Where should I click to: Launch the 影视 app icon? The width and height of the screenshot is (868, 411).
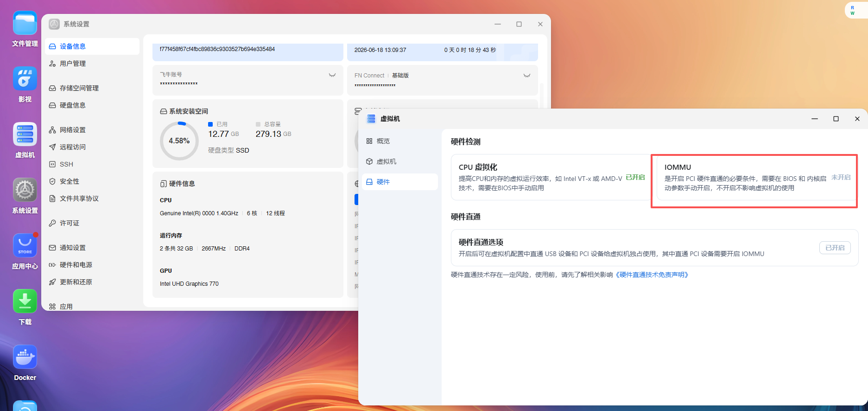click(25, 79)
